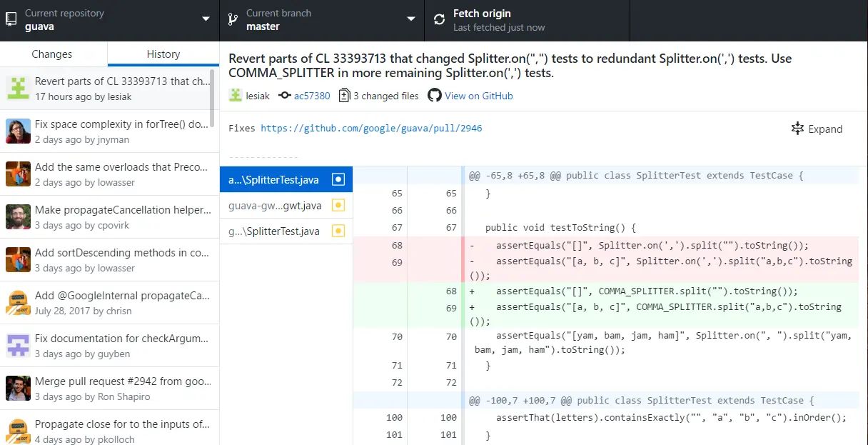Image resolution: width=868 pixels, height=445 pixels.
Task: Click the changed files diff icon
Action: click(344, 95)
